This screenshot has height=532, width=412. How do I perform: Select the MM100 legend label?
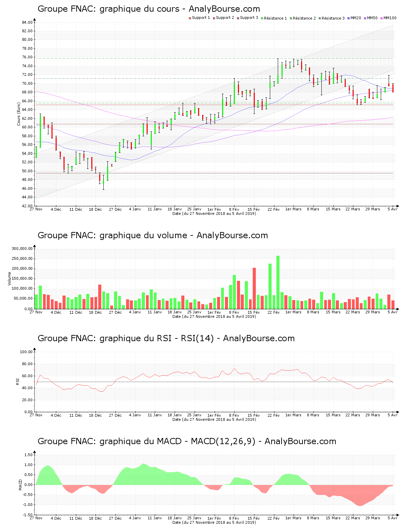pos(390,18)
